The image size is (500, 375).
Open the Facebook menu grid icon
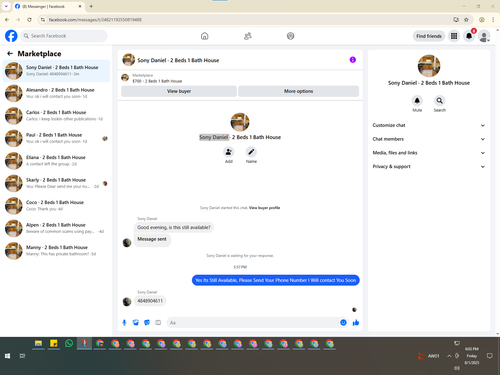pyautogui.click(x=454, y=36)
